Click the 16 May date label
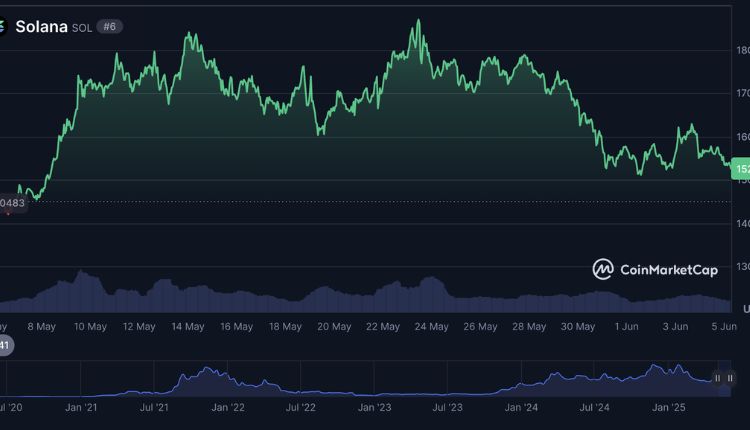 point(236,327)
